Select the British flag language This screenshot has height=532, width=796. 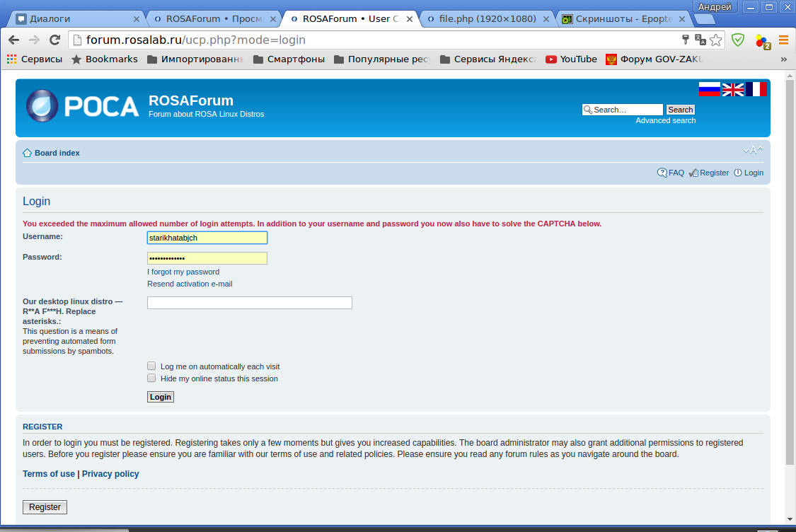point(732,89)
